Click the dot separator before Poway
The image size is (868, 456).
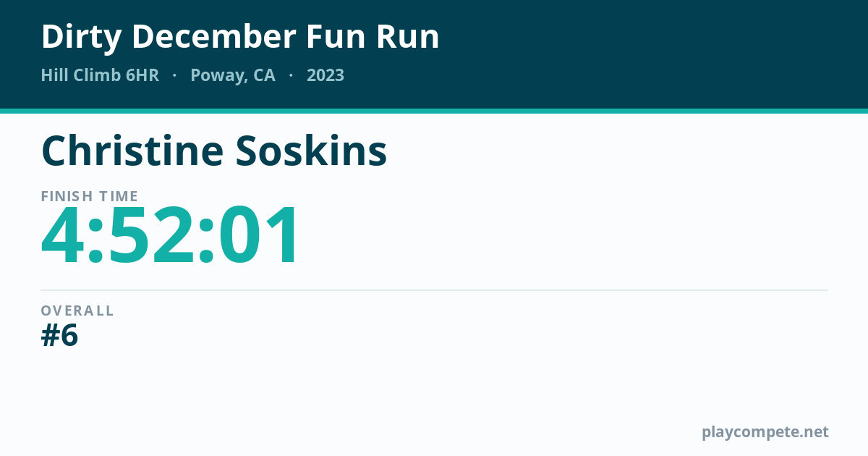tap(174, 76)
